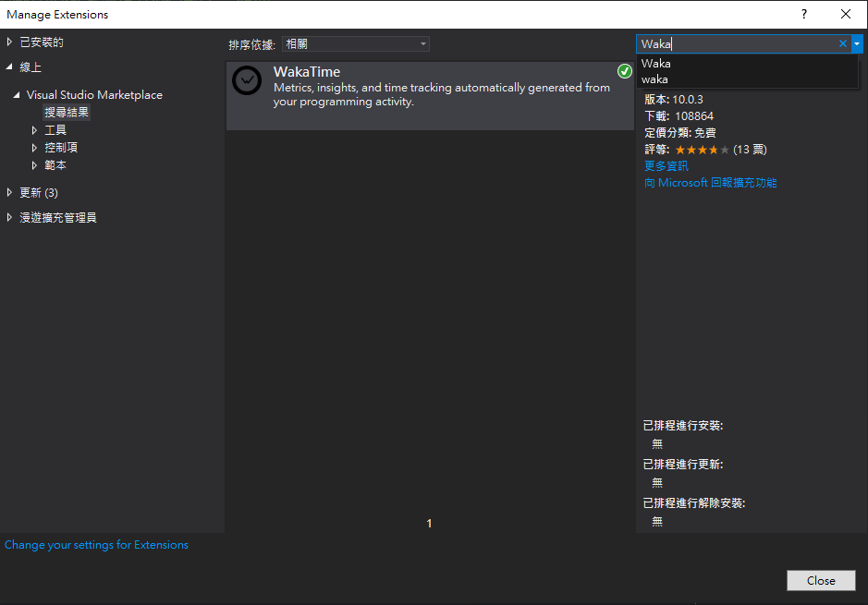This screenshot has width=868, height=605.
Task: Select the 線上 category label
Action: coord(31,67)
